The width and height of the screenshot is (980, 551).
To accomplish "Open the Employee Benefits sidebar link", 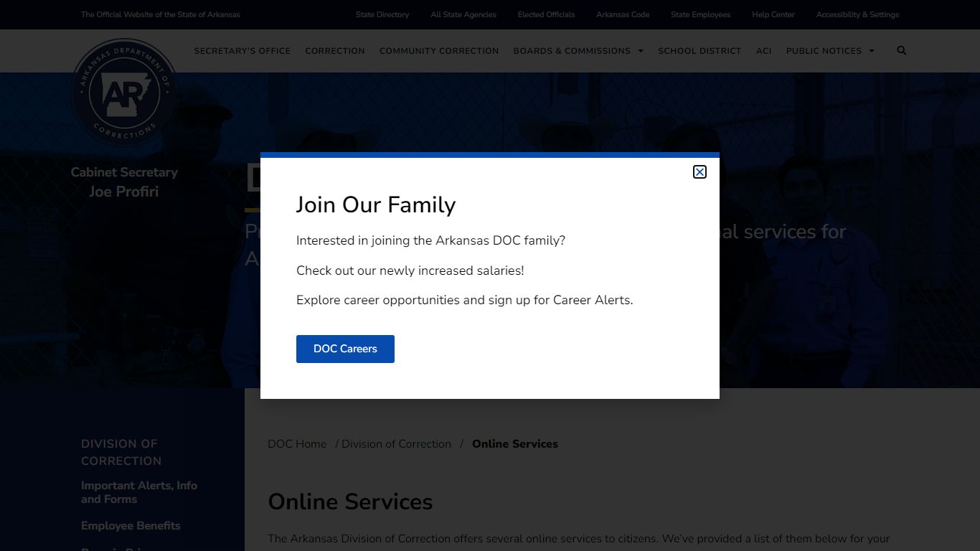I will [x=131, y=526].
